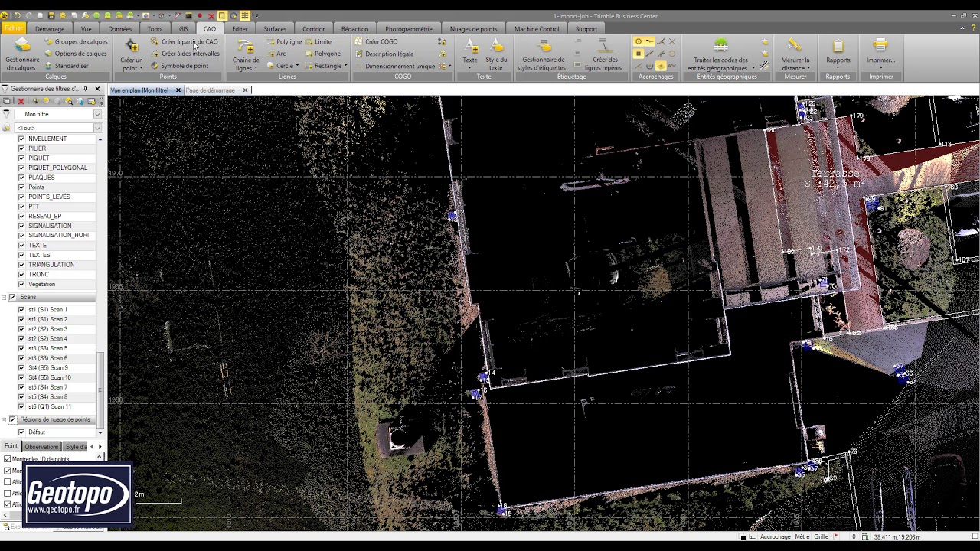This screenshot has height=551, width=980.
Task: Open Créer un point dropdown arrow
Action: (x=141, y=68)
